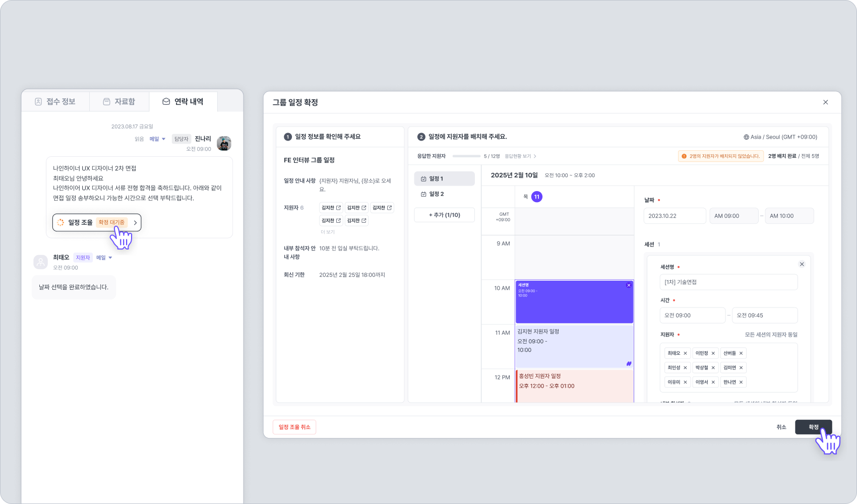Click the 세션명 input containing [1차] 기술면접
The width and height of the screenshot is (857, 504).
(728, 282)
